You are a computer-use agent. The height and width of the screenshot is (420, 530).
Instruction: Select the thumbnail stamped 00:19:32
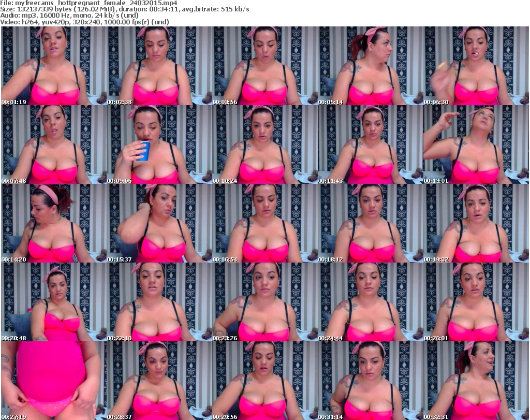(x=476, y=223)
